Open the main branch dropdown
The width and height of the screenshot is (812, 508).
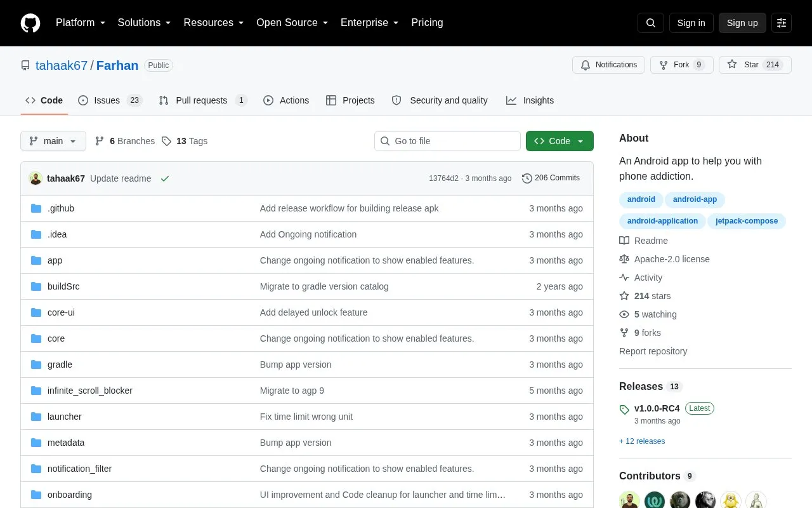point(53,141)
